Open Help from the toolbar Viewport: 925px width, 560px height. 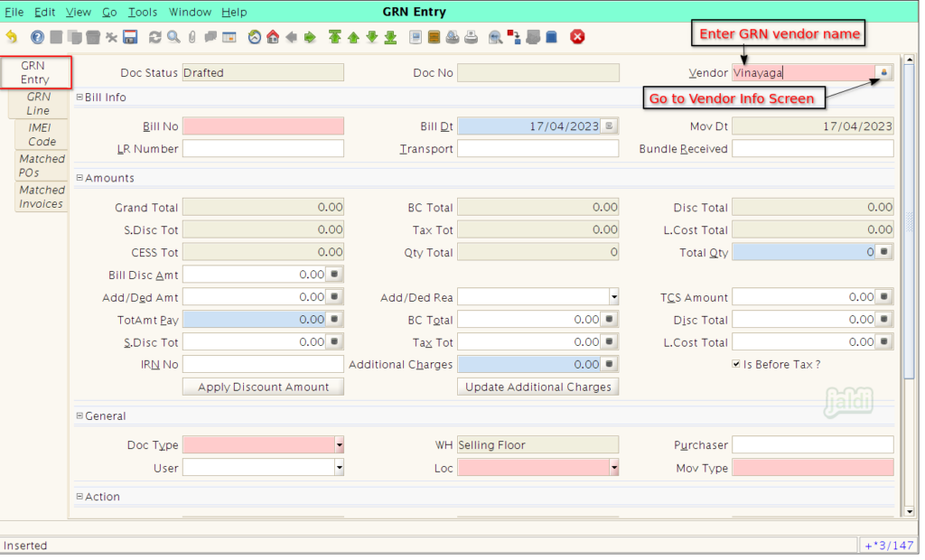37,37
